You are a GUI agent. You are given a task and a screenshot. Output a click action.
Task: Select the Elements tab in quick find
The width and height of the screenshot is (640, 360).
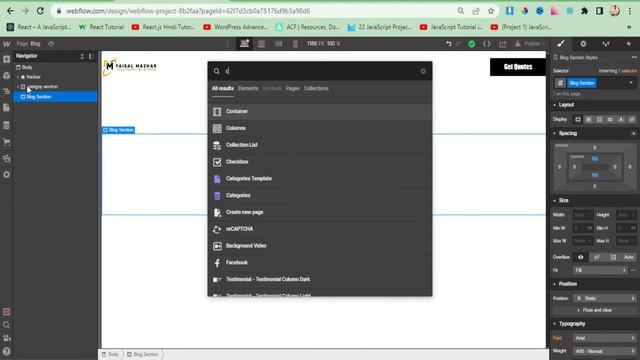pos(248,89)
